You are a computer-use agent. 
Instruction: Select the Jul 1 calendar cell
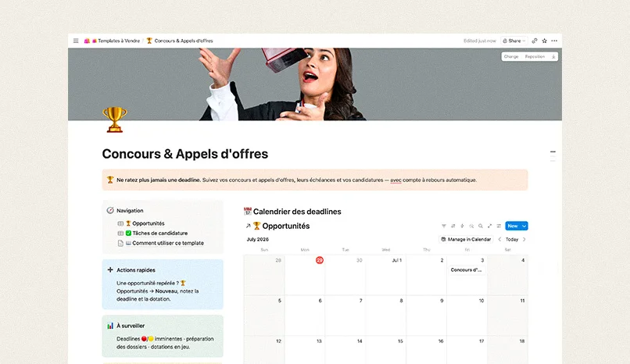385,275
